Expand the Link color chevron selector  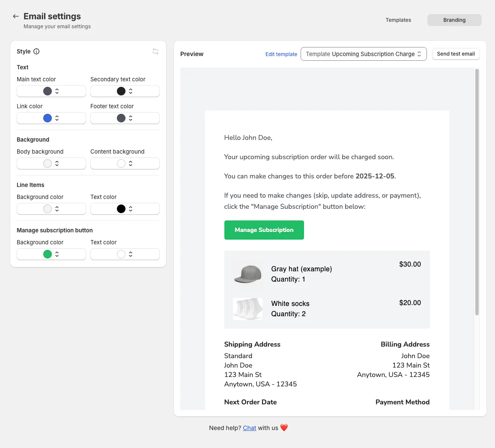57,118
